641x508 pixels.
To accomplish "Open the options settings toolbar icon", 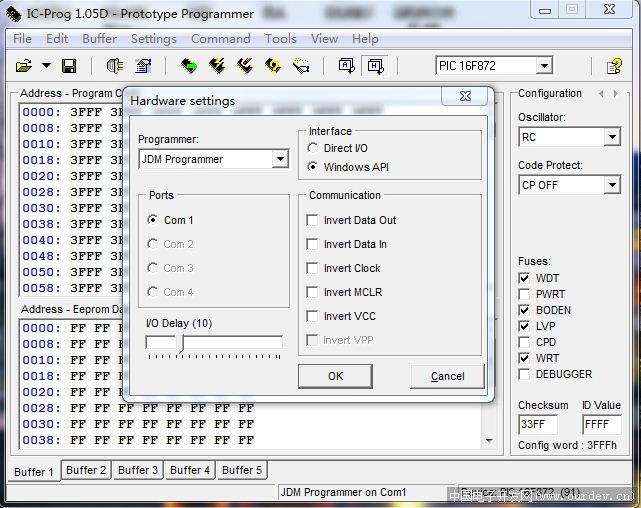I will pyautogui.click(x=143, y=66).
